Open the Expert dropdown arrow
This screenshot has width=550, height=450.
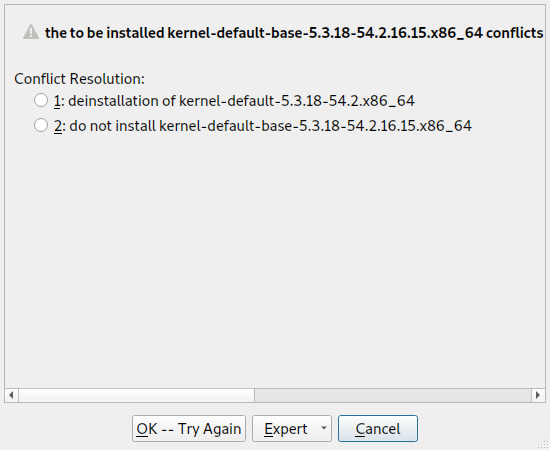324,428
